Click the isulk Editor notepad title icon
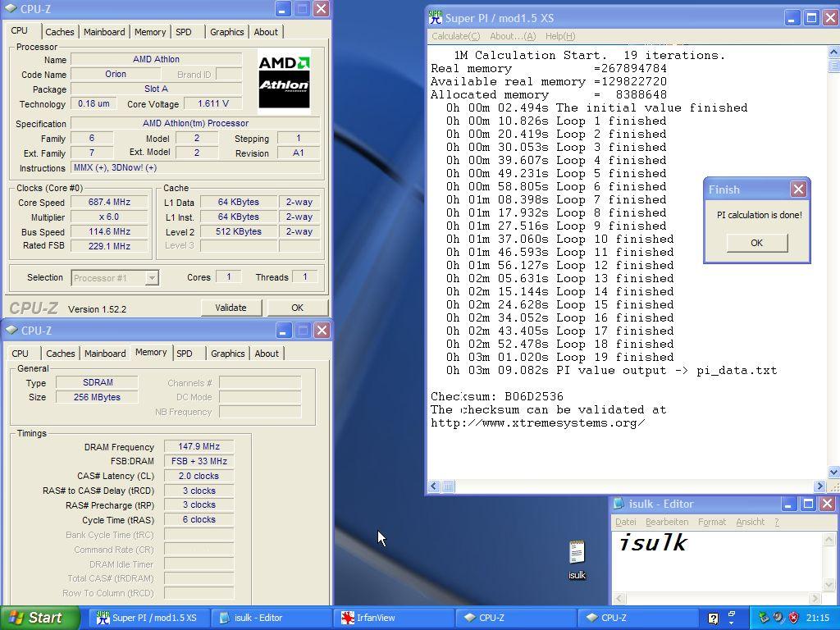840x630 pixels. point(619,504)
